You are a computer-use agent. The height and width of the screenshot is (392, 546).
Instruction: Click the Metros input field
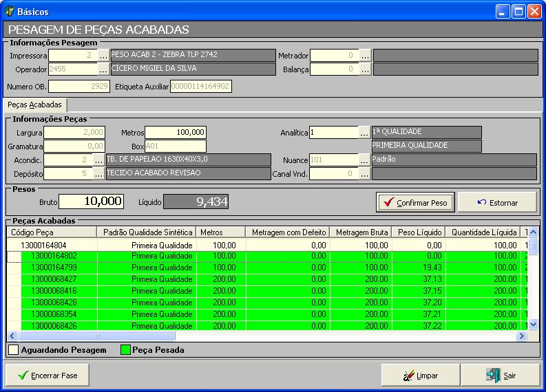click(x=175, y=133)
